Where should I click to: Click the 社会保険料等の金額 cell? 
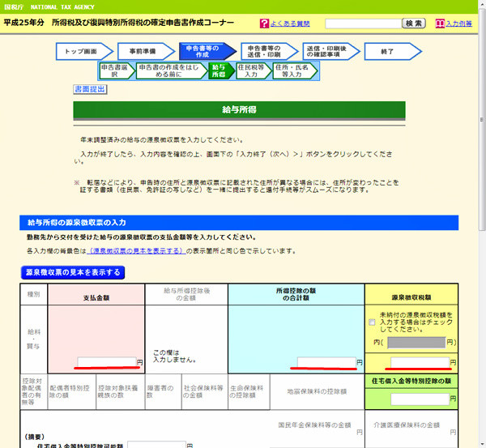[x=205, y=391]
